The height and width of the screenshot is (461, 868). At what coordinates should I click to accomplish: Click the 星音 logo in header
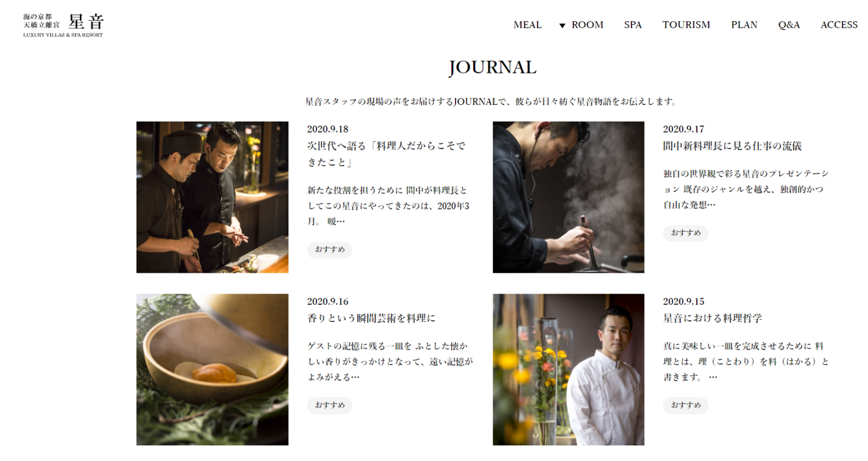[64, 25]
